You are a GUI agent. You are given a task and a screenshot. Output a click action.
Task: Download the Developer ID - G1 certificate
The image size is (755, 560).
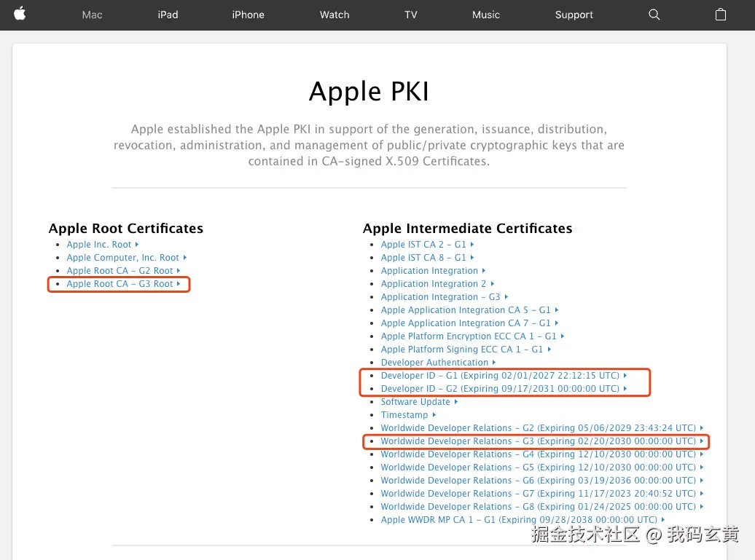click(x=504, y=375)
